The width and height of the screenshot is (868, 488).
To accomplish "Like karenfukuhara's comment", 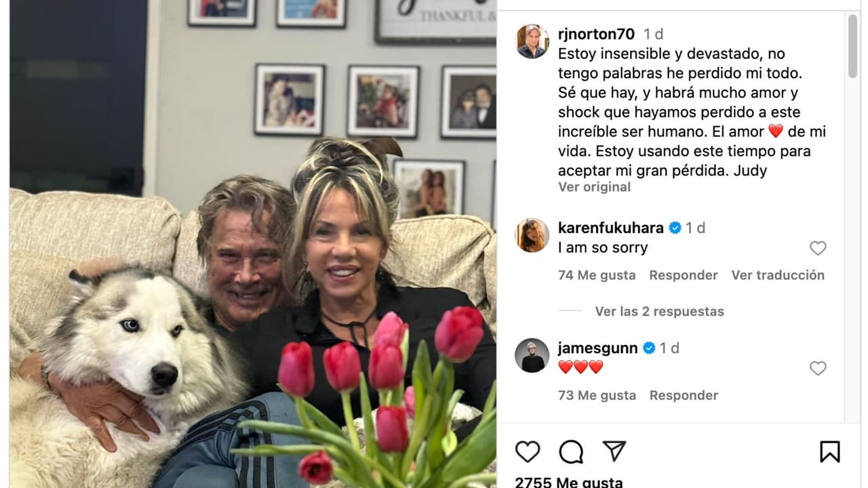I will coord(818,248).
